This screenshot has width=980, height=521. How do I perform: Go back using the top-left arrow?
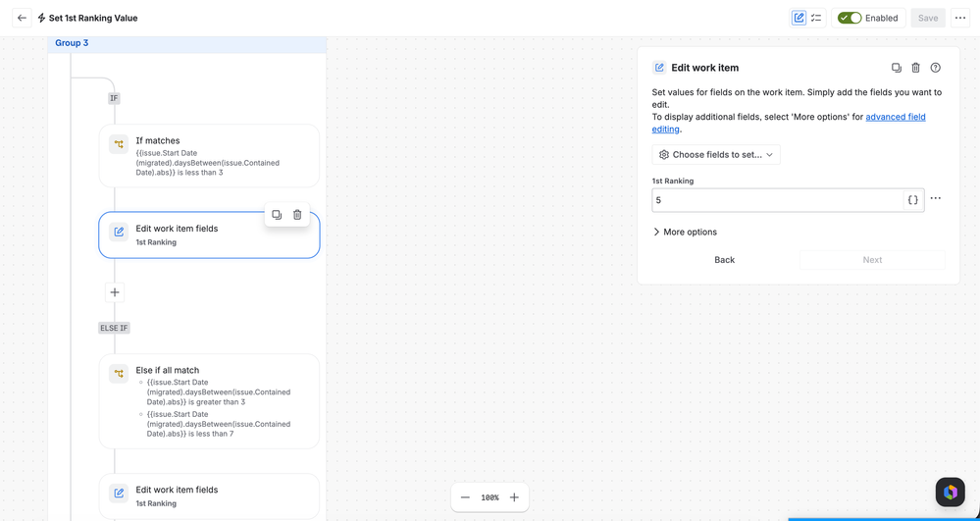pos(22,18)
